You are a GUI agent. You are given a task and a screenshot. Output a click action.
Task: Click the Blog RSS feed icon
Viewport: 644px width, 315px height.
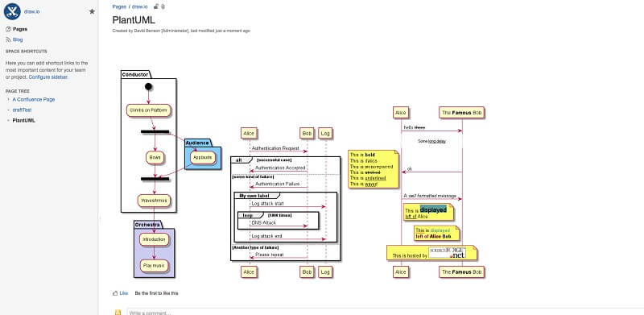tap(8, 40)
